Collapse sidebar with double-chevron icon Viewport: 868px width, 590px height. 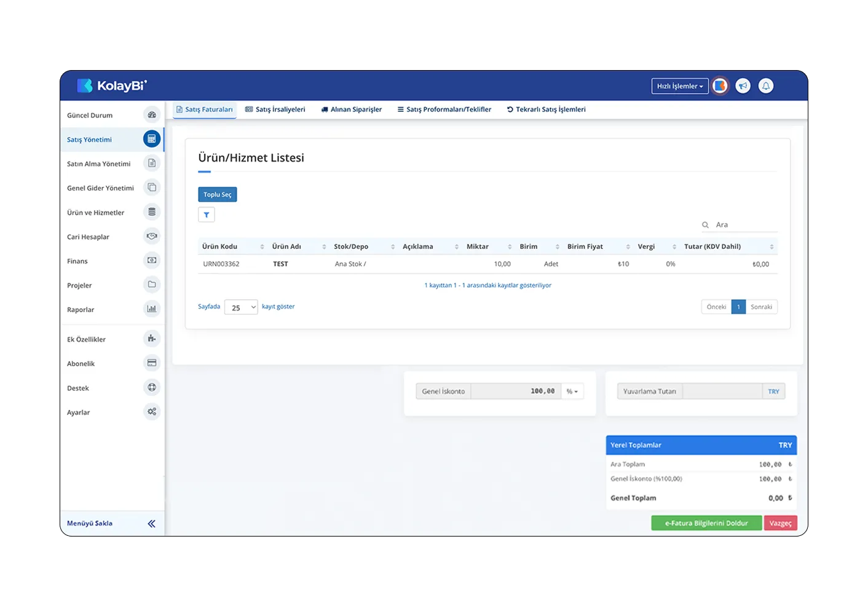[x=152, y=524]
